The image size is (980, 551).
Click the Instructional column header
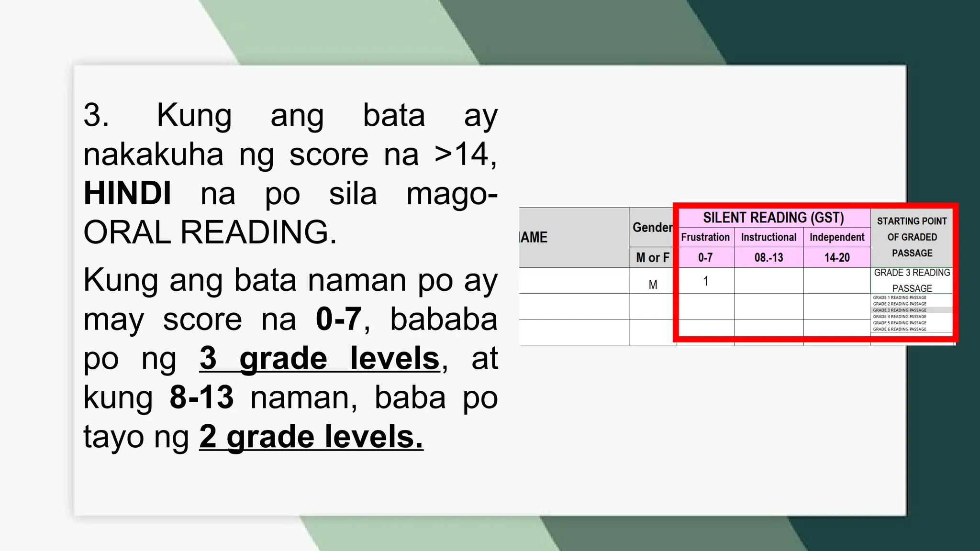[x=769, y=237]
